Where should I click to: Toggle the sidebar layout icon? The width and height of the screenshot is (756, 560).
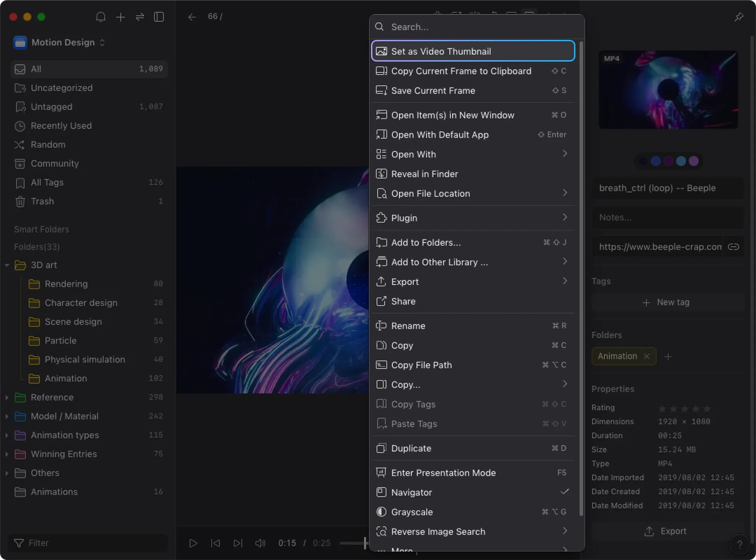tap(159, 17)
